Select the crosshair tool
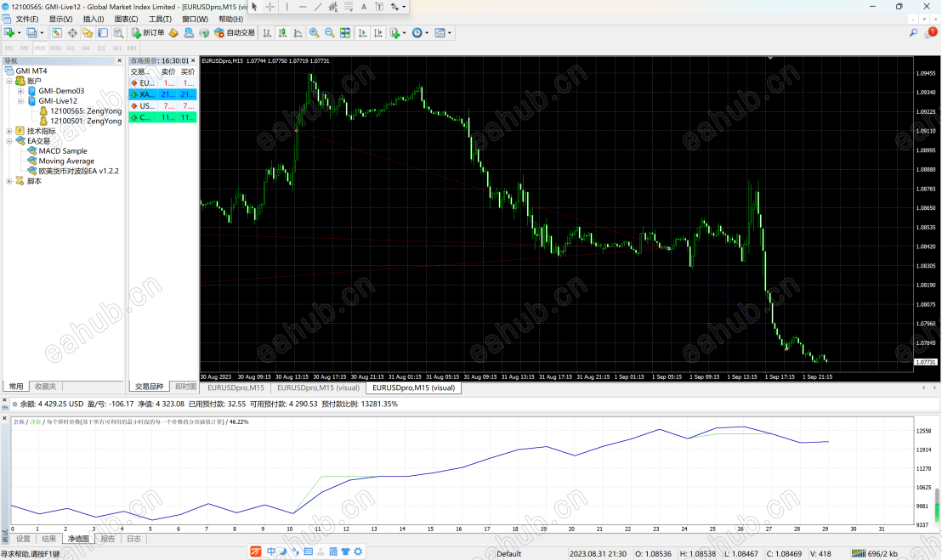Image resolution: width=942 pixels, height=560 pixels. [270, 7]
